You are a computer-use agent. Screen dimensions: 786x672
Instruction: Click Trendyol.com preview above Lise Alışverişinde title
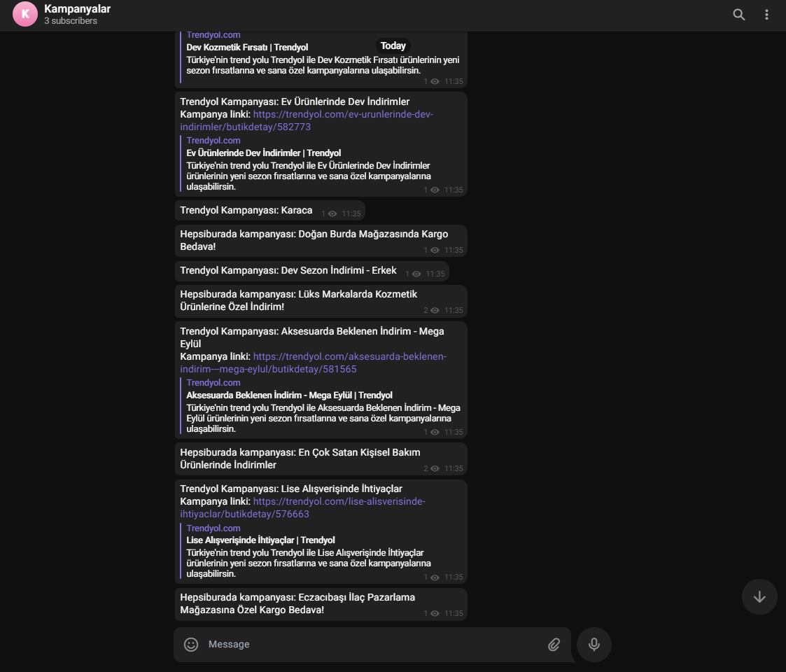(x=213, y=528)
